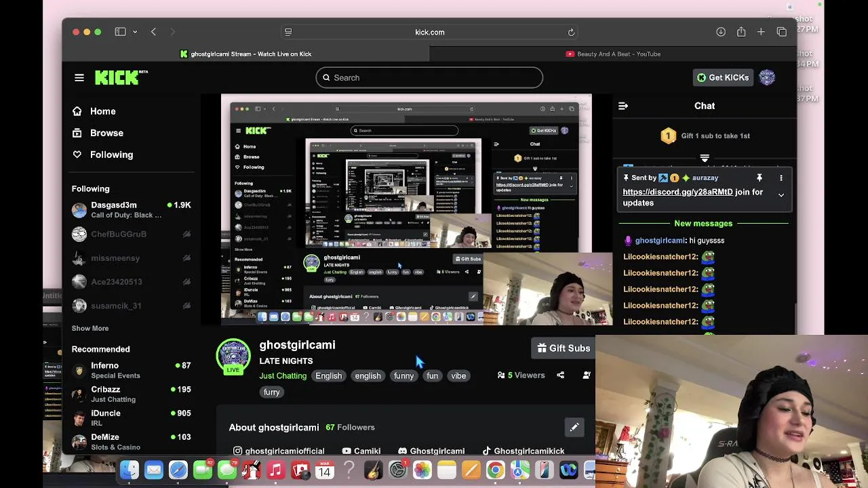Open the recommended DeMize channel

coord(132,442)
